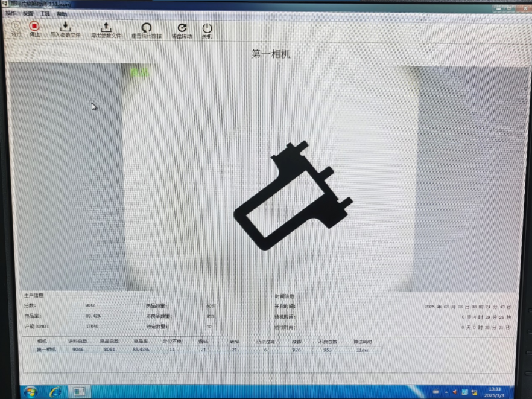Click the blue window icon in system tray
This screenshot has width=532, height=399.
[464, 391]
